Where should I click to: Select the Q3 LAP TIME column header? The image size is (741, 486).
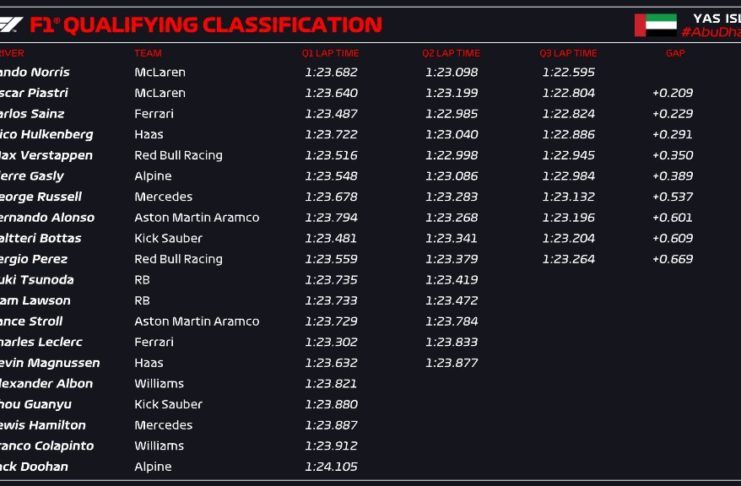tap(568, 53)
